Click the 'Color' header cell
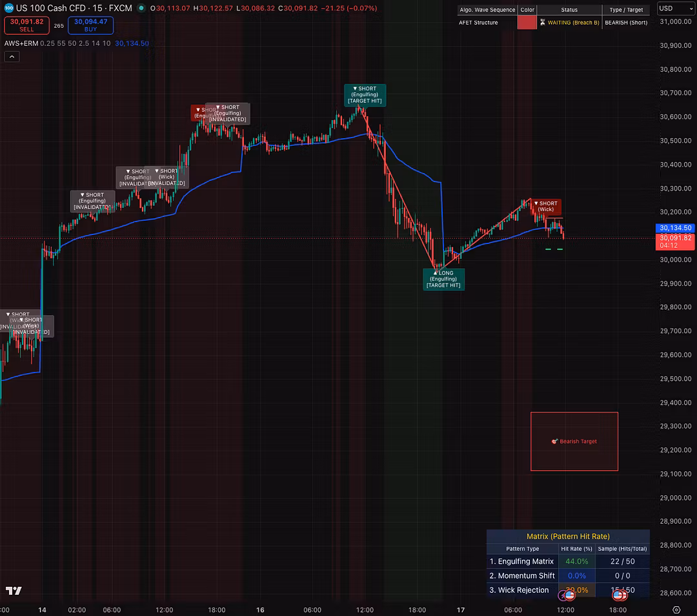 coord(527,10)
